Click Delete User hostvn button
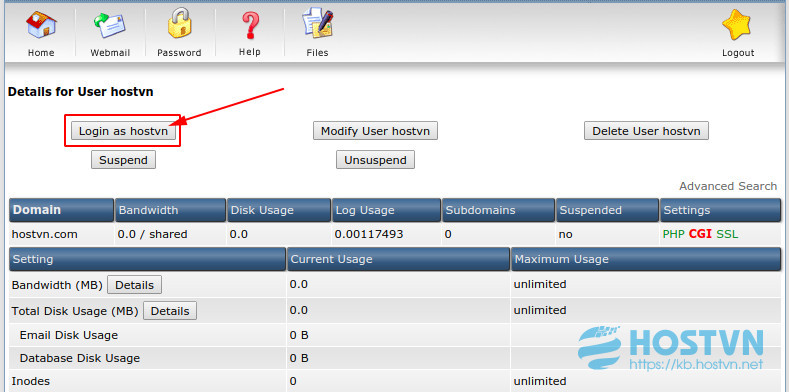 (x=646, y=131)
